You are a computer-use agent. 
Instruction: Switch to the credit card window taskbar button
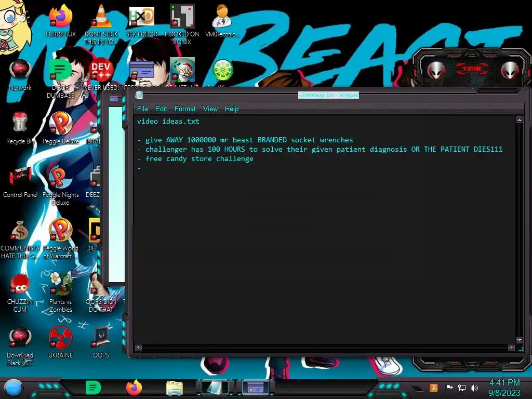256,388
